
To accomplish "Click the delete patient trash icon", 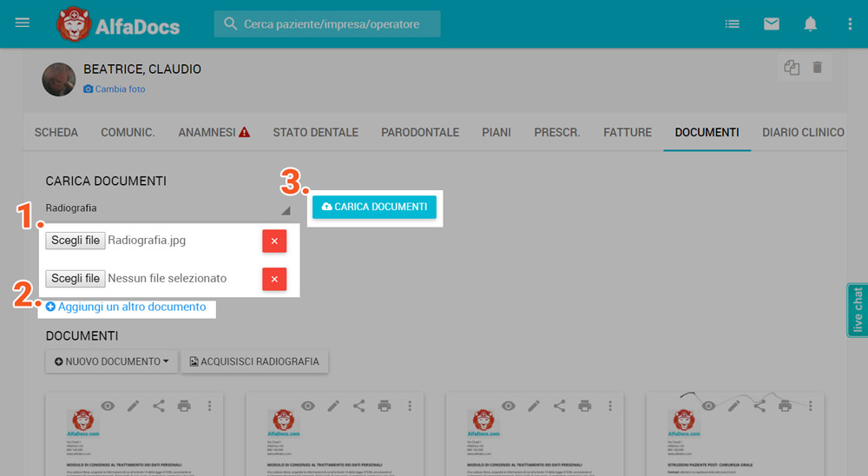I will pos(817,68).
